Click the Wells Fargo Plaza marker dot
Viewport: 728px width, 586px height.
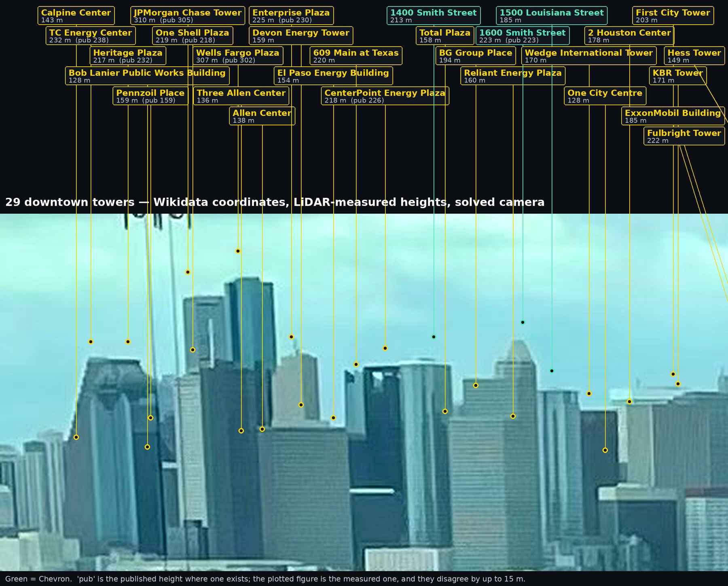tap(238, 251)
